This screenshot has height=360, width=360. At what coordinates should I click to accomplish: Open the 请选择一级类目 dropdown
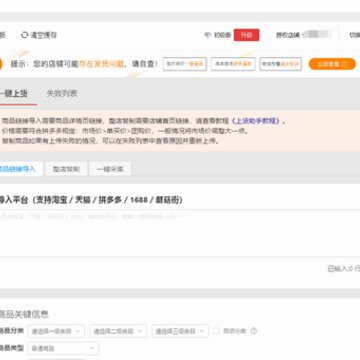click(56, 331)
